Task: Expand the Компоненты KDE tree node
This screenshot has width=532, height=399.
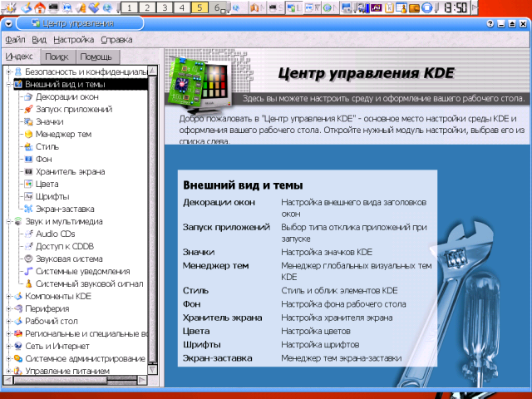Action: click(7, 296)
